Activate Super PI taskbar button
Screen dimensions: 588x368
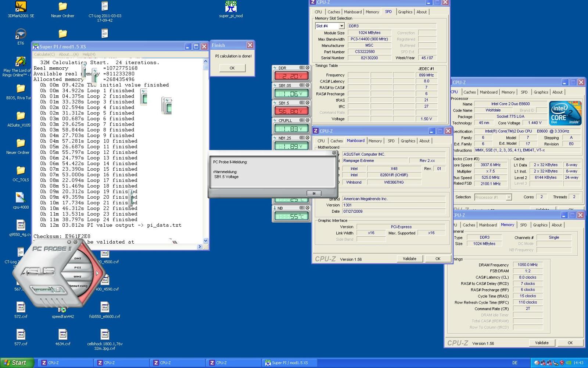[289, 363]
